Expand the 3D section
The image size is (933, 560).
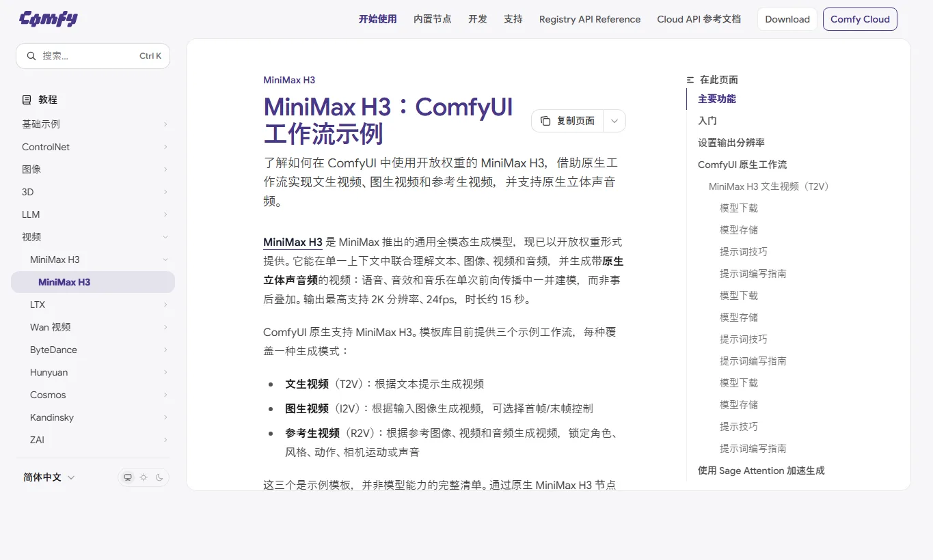point(93,192)
